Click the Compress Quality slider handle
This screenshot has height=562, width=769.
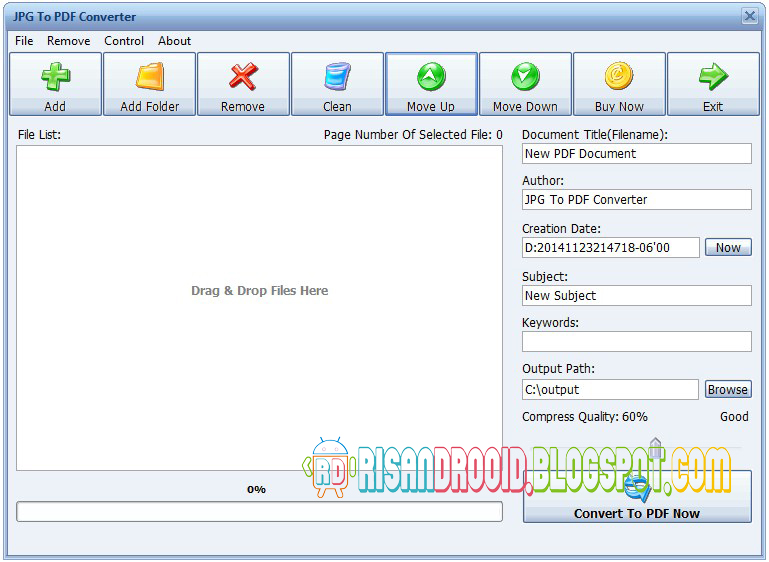pyautogui.click(x=656, y=447)
